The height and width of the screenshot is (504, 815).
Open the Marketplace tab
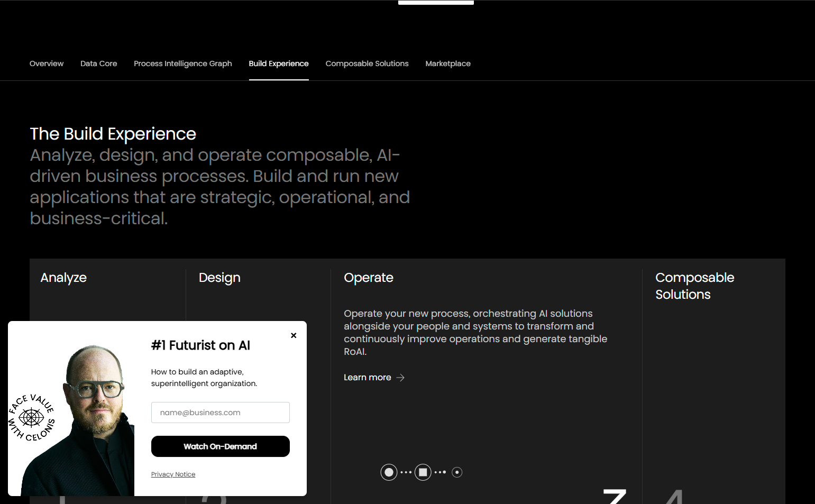[448, 63]
